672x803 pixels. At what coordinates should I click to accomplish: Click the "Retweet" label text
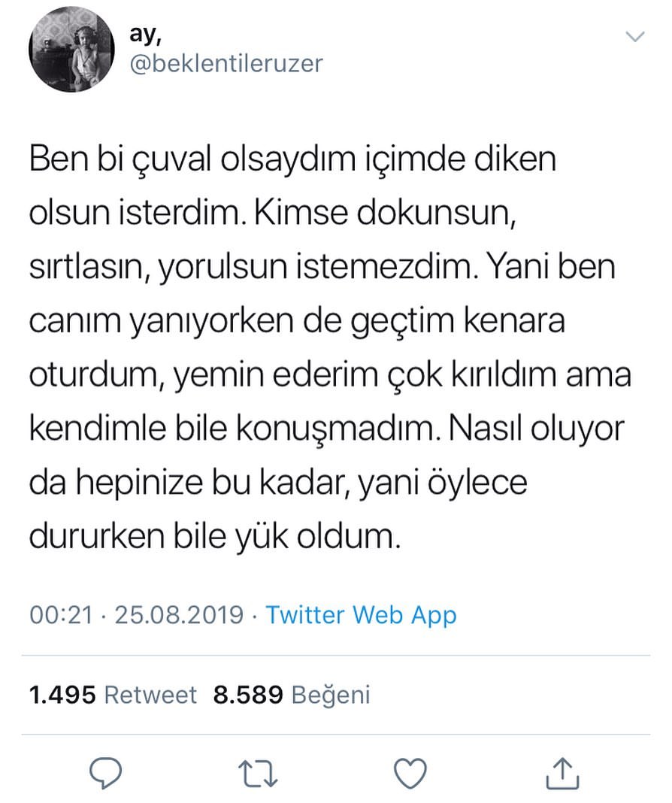(150, 695)
